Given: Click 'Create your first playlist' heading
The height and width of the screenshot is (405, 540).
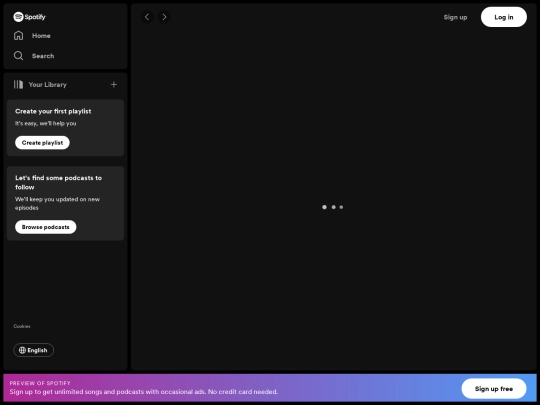Looking at the screenshot, I should click(x=53, y=111).
